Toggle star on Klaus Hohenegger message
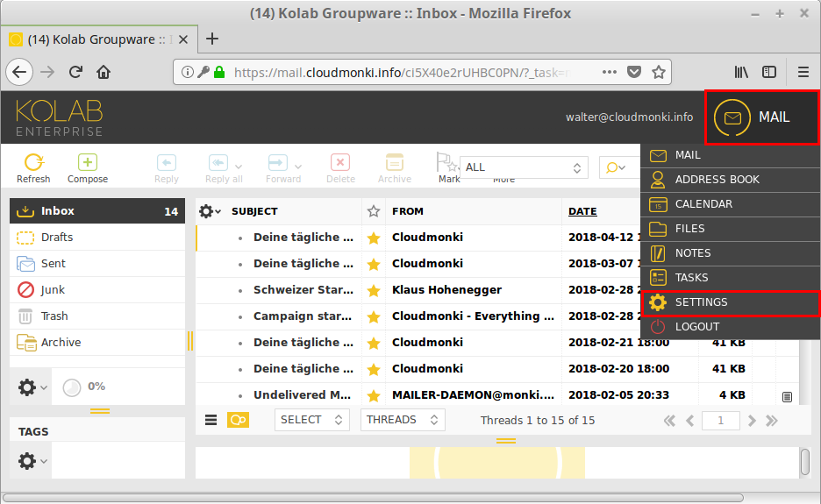821x504 pixels. (x=374, y=290)
